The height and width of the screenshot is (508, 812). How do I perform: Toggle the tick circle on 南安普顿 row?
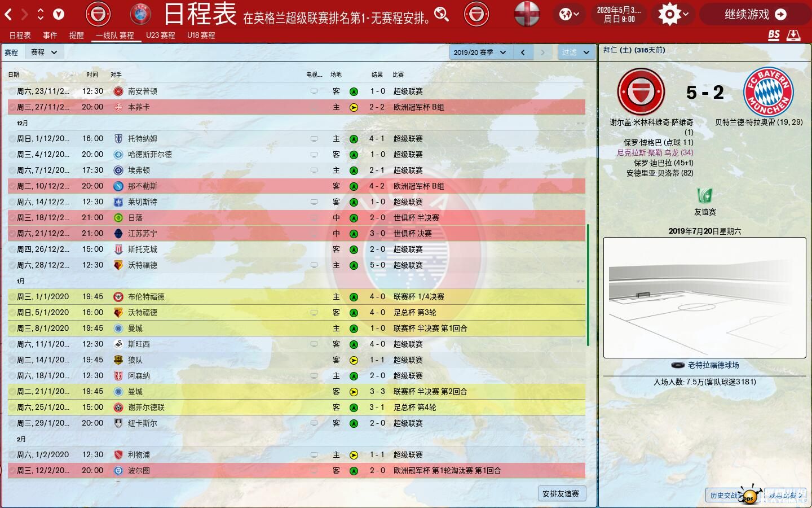[x=12, y=91]
